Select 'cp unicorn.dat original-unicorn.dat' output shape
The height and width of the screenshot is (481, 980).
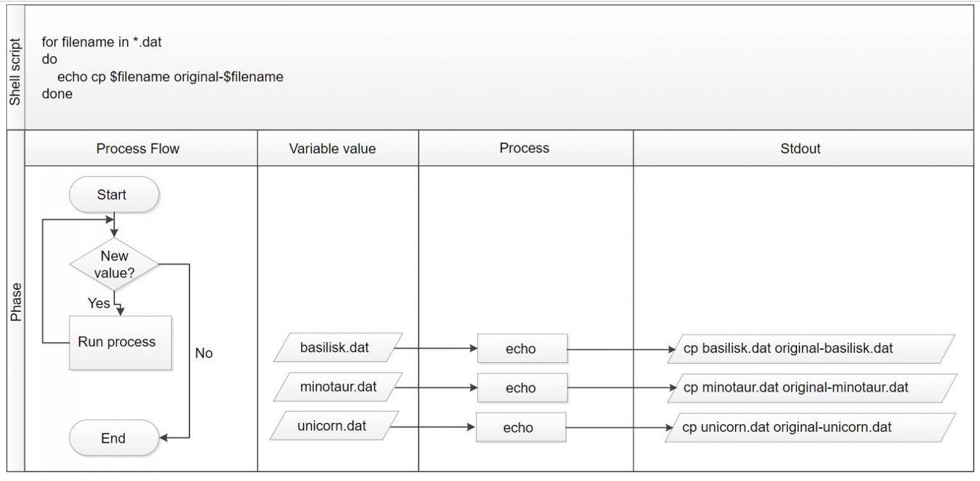click(x=809, y=427)
